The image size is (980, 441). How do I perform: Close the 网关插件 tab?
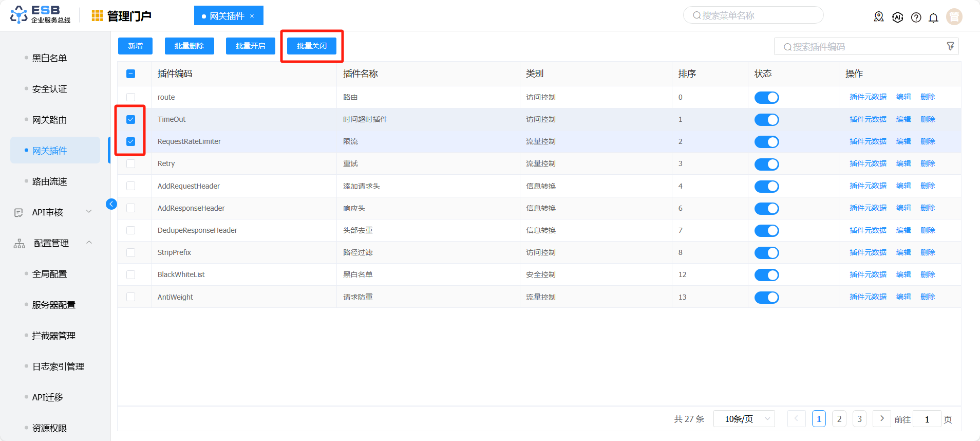tap(252, 16)
